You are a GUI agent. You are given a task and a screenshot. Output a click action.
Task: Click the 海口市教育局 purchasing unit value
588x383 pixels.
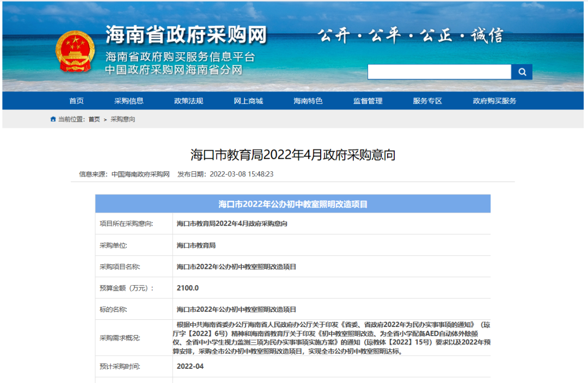point(196,245)
